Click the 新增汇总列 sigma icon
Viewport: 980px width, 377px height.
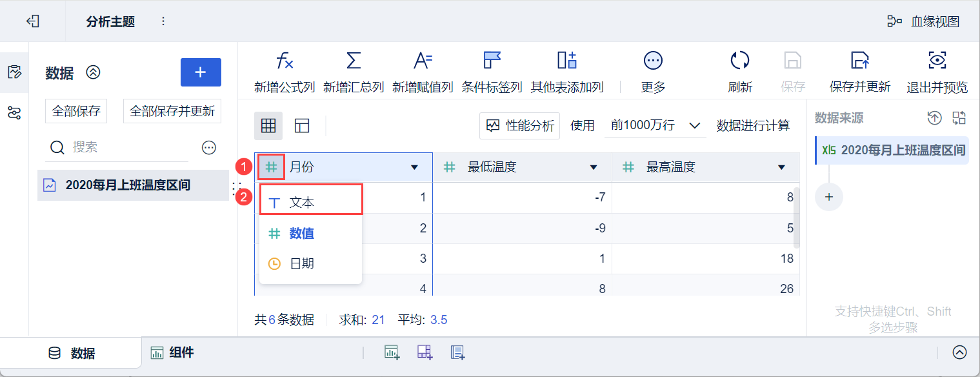(354, 61)
